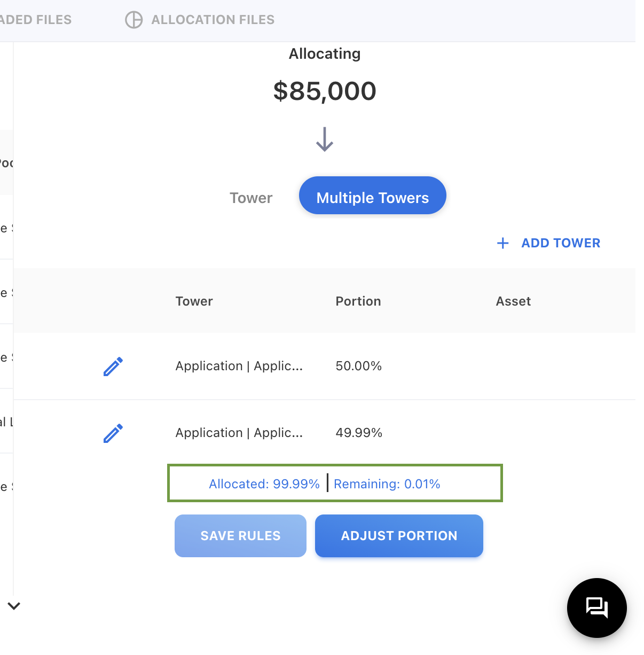The width and height of the screenshot is (644, 655).
Task: Click the Portion column header
Action: coord(358,301)
